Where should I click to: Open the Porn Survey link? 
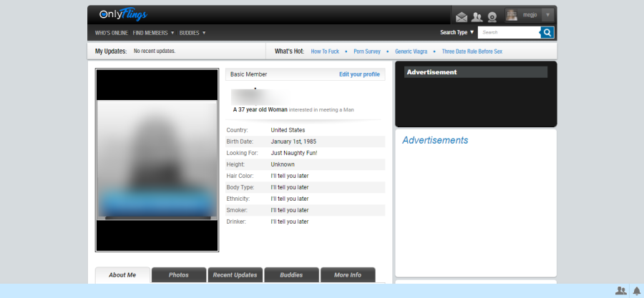click(367, 51)
